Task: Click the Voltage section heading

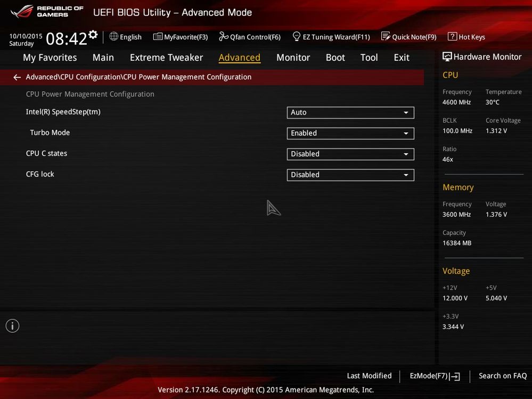Action: tap(456, 271)
